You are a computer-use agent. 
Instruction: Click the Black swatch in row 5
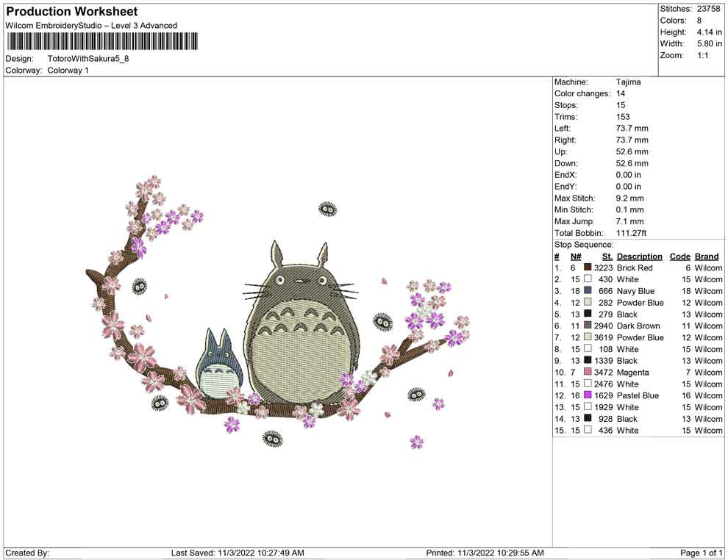pos(588,314)
